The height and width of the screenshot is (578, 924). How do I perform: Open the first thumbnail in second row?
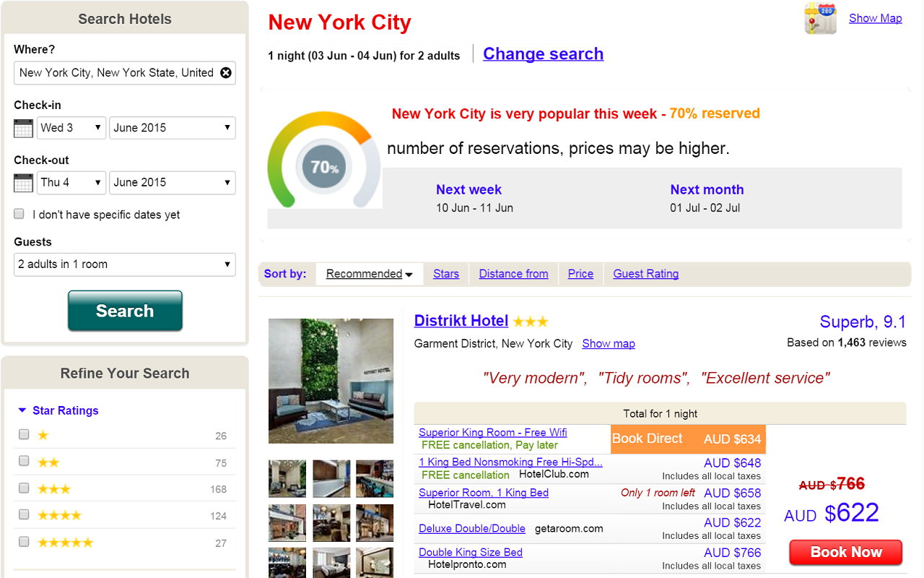pyautogui.click(x=287, y=523)
